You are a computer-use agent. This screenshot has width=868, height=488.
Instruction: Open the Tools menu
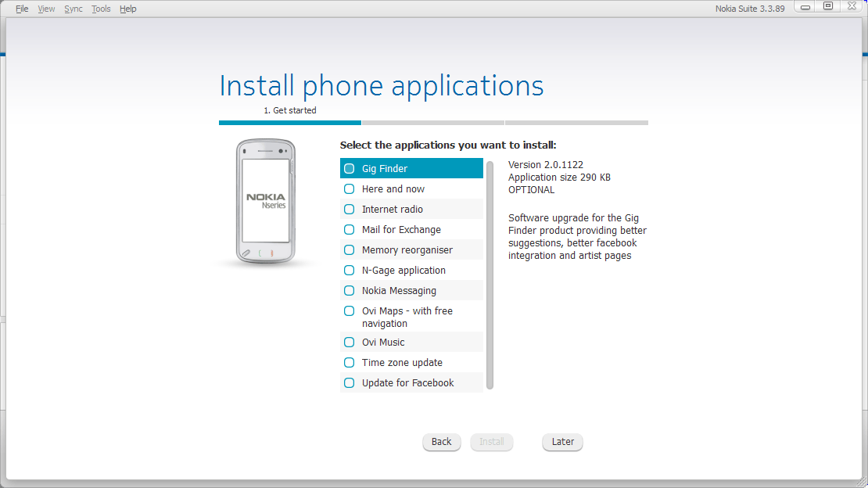(101, 9)
